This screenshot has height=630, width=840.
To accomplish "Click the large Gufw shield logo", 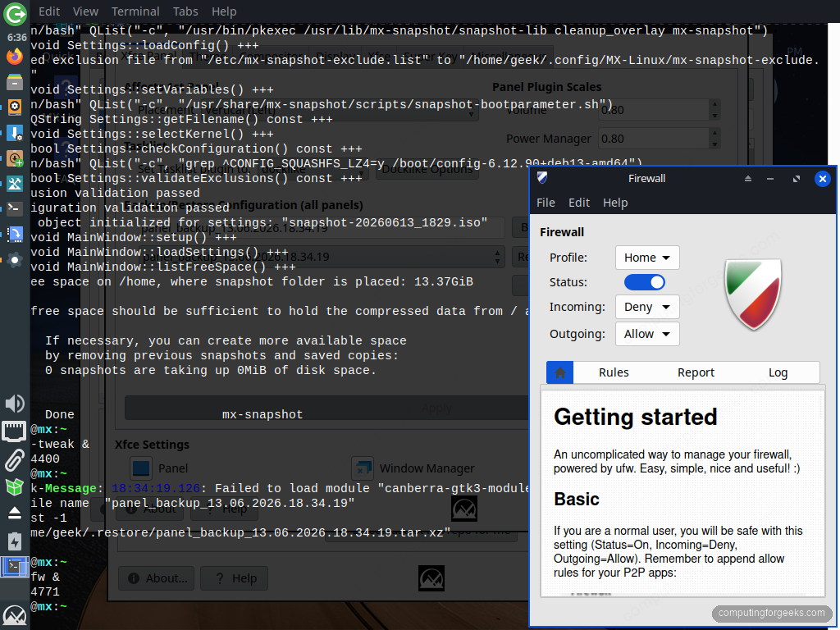I will (753, 294).
